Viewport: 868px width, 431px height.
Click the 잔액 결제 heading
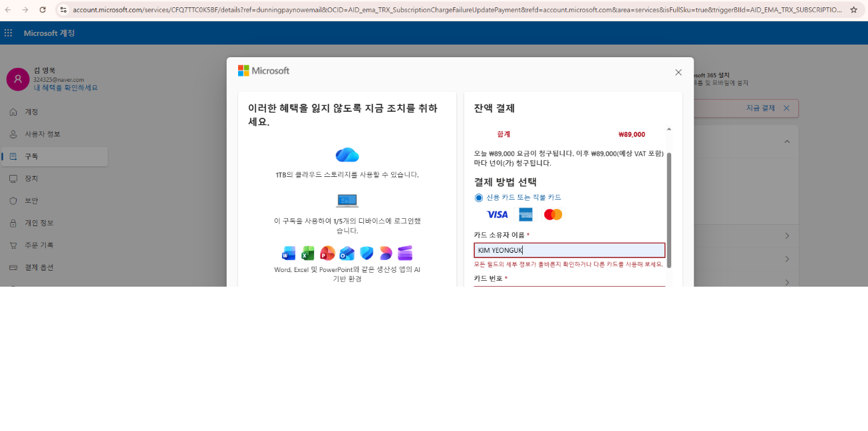click(494, 108)
